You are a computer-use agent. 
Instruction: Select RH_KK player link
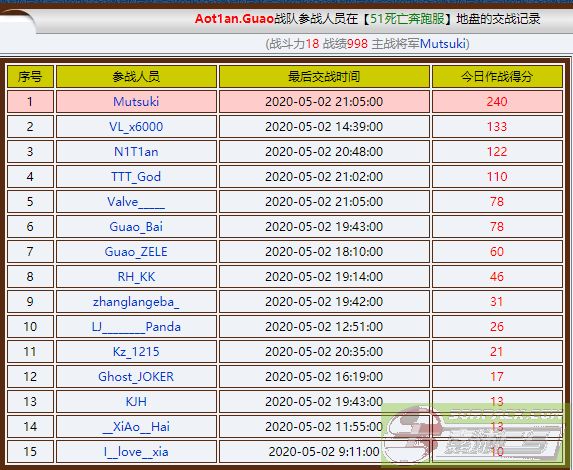(136, 277)
